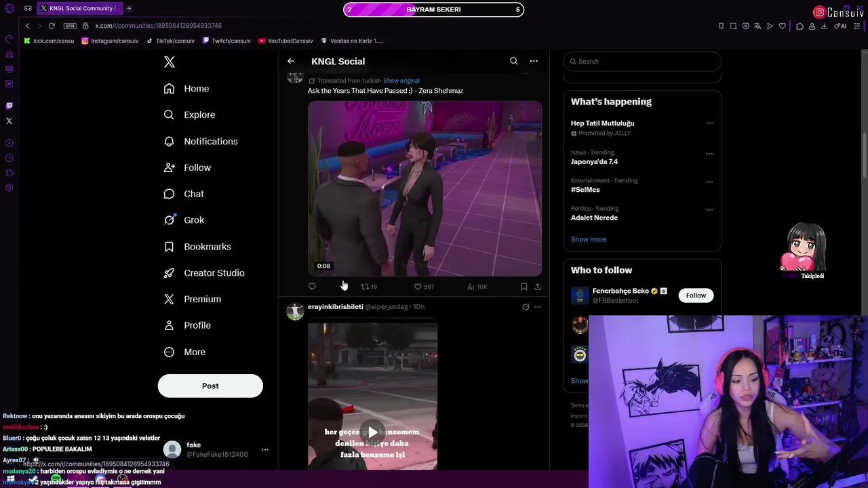
Task: Open KNGL Social community options menu
Action: point(534,61)
